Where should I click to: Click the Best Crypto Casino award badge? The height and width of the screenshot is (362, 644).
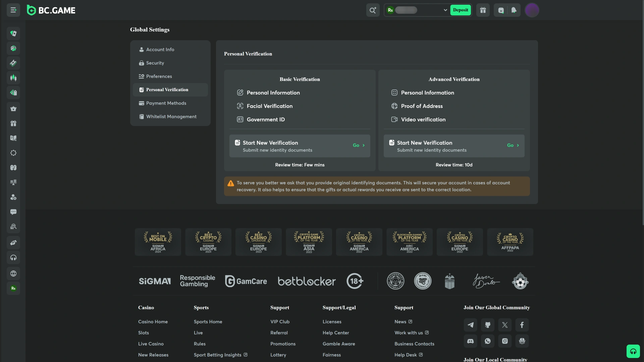(x=208, y=242)
